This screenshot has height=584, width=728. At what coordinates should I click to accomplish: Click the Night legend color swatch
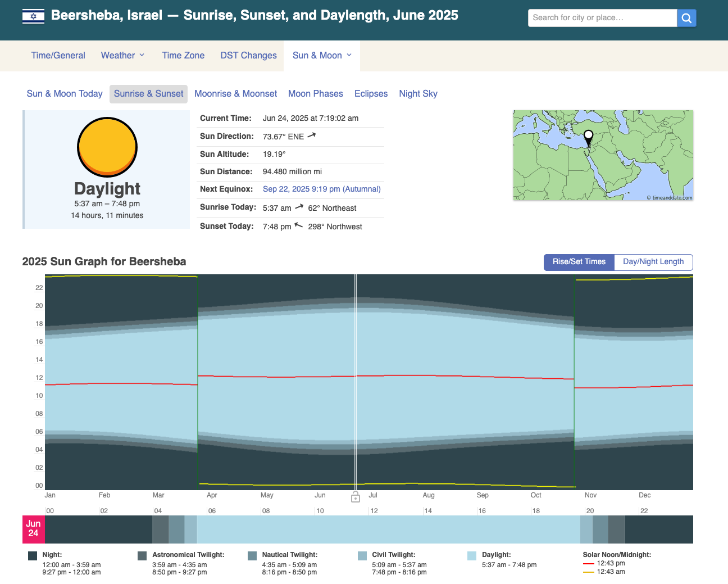point(33,556)
